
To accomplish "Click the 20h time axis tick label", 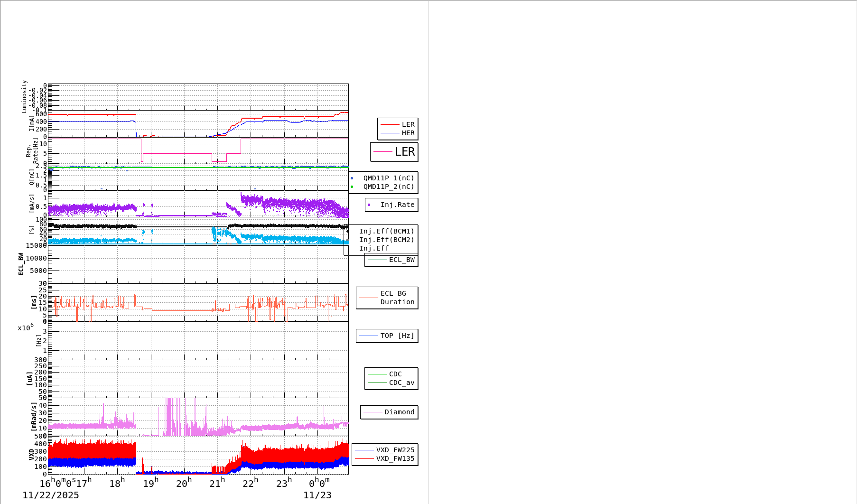I will pyautogui.click(x=184, y=483).
